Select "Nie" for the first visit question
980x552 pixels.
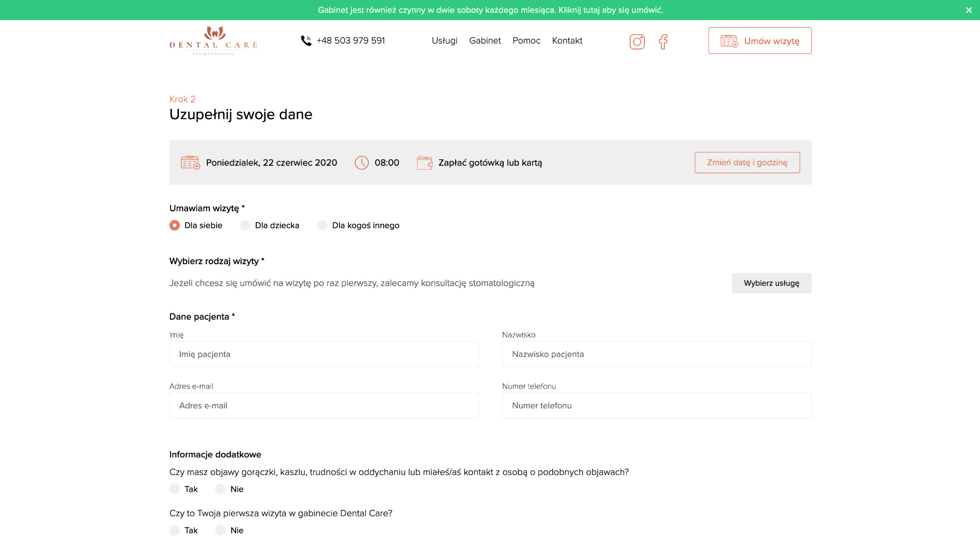(x=220, y=530)
